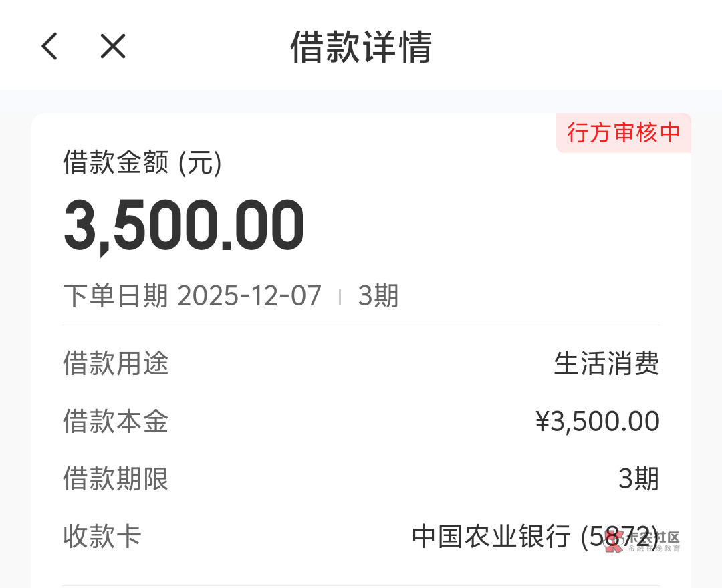Click the 3期 loan term value
This screenshot has width=722, height=588.
(638, 479)
